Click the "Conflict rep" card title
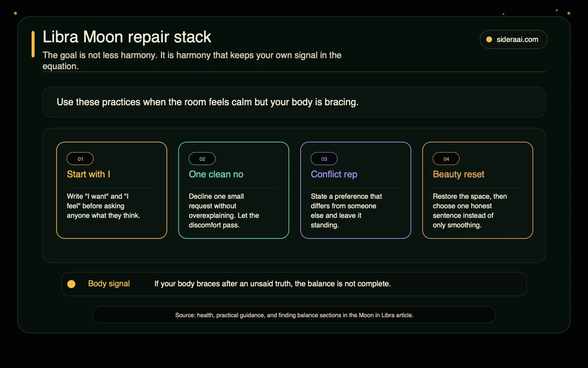The image size is (588, 368). pyautogui.click(x=334, y=174)
